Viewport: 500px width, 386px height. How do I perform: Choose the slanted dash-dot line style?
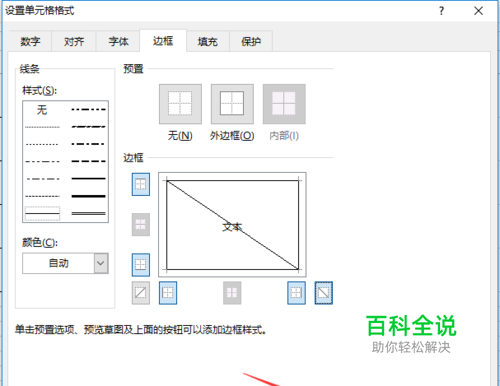coord(89,127)
